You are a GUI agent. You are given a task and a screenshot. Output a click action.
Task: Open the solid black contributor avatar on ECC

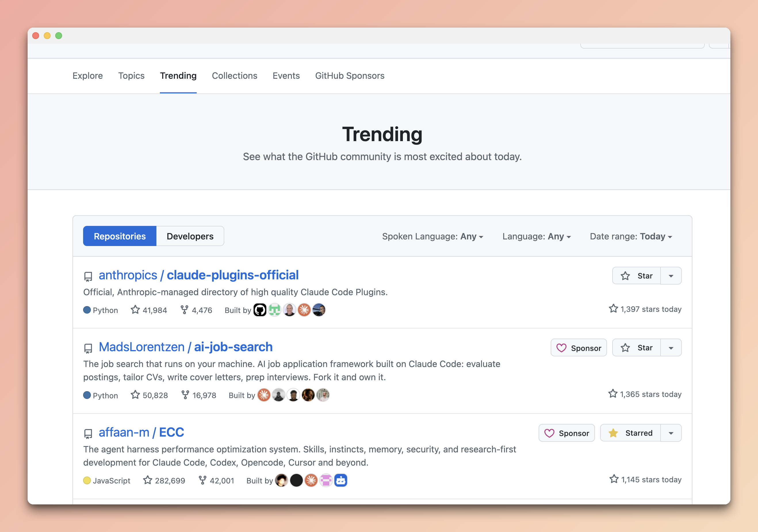(296, 480)
